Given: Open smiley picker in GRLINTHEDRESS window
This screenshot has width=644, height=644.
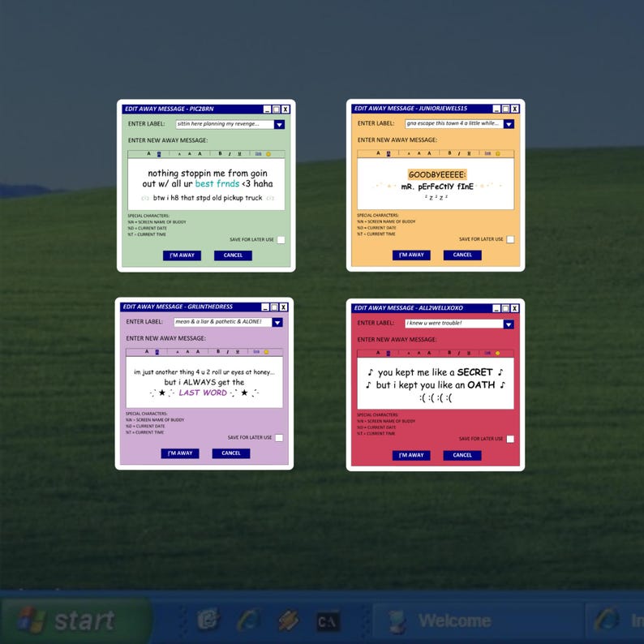Looking at the screenshot, I should pos(266,352).
